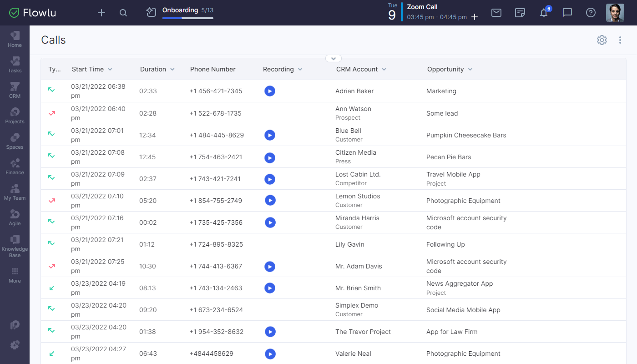Open the three-dot menu near the gear
Viewport: 637px width, 364px height.
[620, 40]
